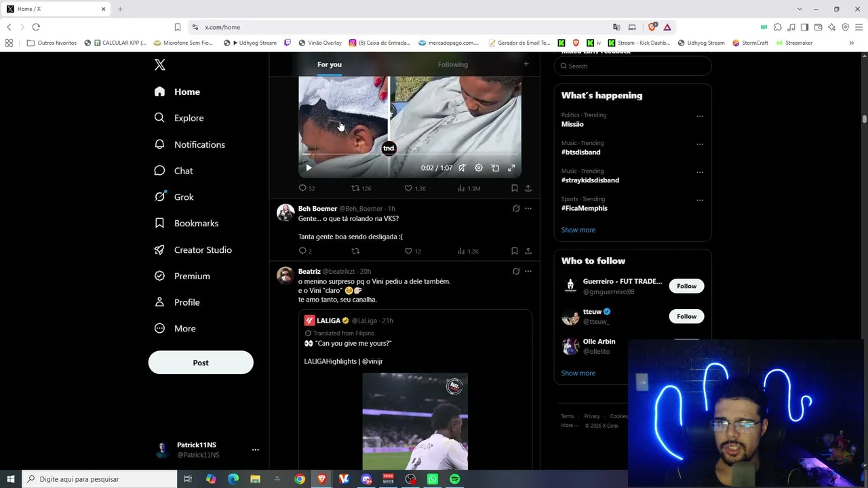Open the Brave Shields icon
868x488 pixels.
click(652, 27)
